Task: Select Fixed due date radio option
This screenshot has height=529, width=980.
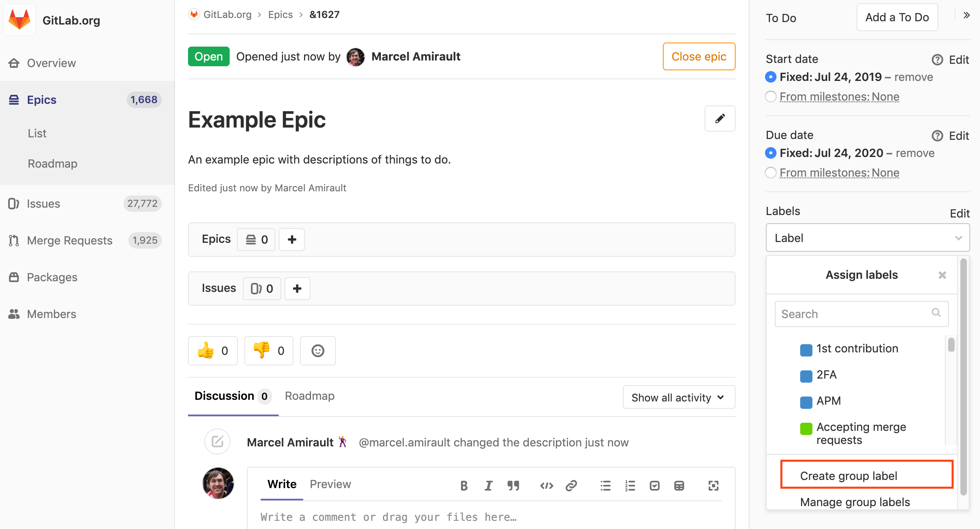Action: (771, 153)
